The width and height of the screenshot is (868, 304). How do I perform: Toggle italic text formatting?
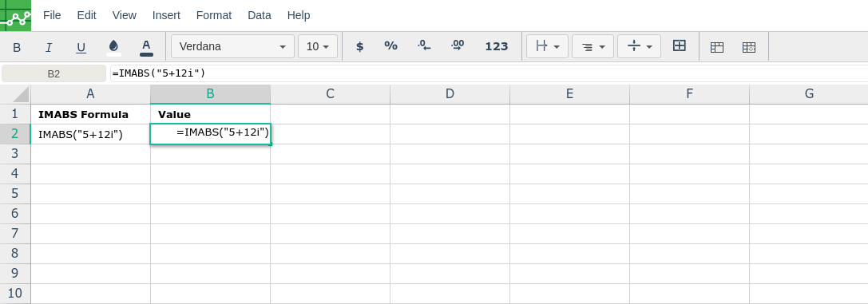point(49,47)
